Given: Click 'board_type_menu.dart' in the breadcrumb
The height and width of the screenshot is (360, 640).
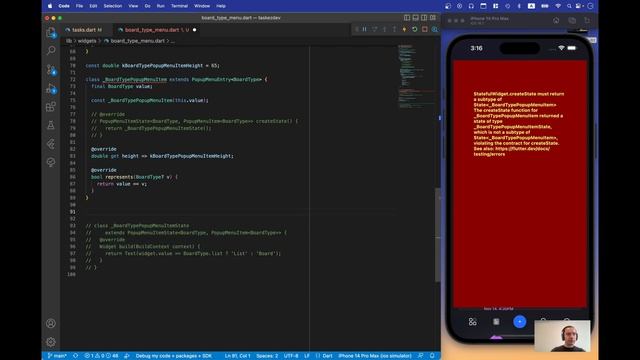Looking at the screenshot, I should point(138,41).
